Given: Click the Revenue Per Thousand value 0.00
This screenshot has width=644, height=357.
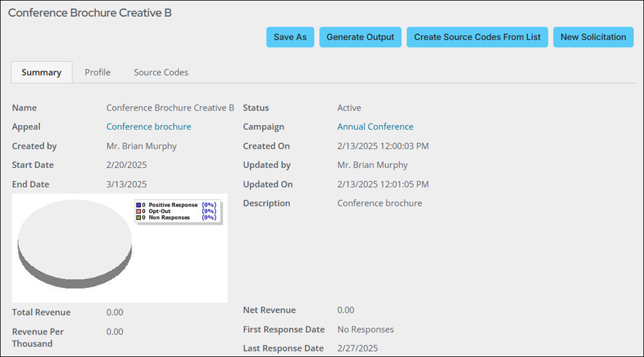Looking at the screenshot, I should (x=115, y=331).
